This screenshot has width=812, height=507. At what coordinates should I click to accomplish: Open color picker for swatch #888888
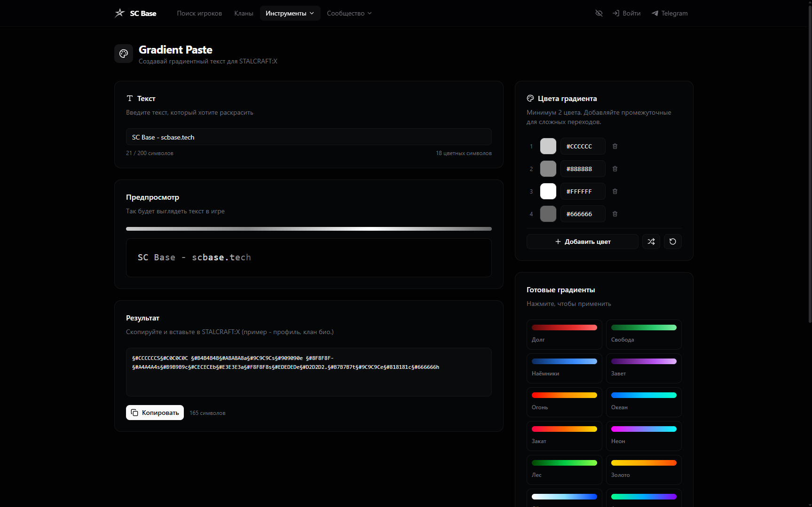(548, 169)
